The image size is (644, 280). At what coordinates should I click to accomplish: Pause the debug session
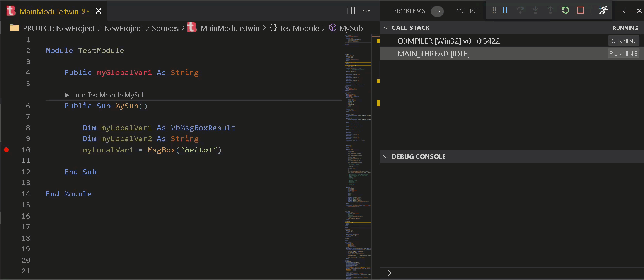tap(505, 10)
